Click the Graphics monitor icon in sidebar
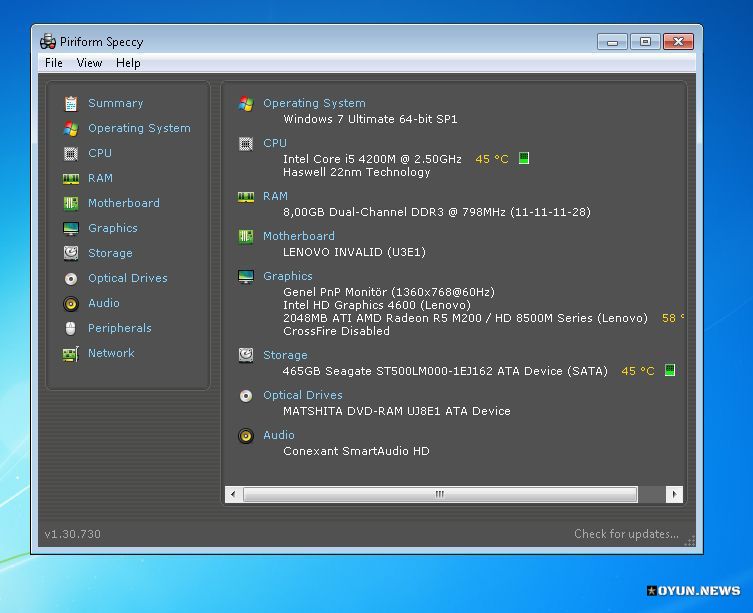This screenshot has height=613, width=753. [71, 228]
